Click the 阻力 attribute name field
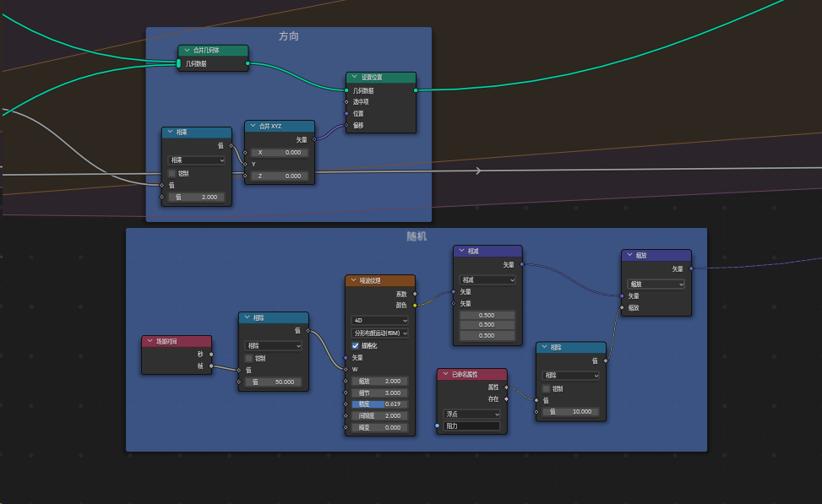Screen dimensions: 822x504 coord(471,426)
